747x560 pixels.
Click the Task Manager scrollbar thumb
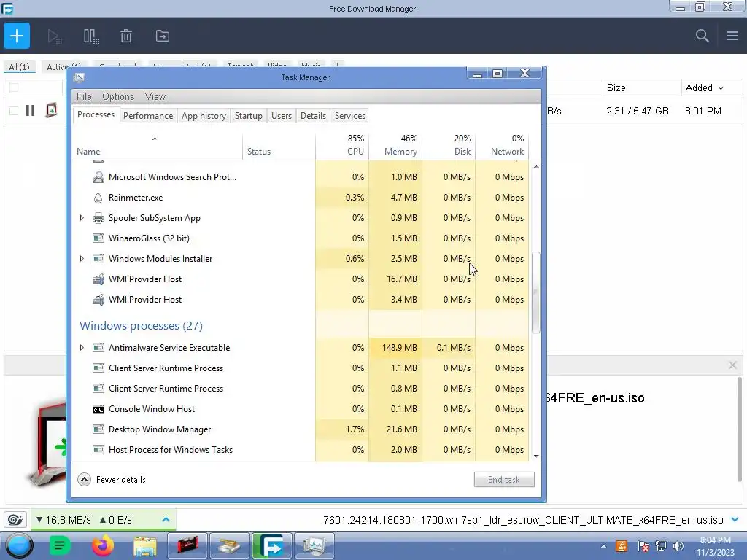click(536, 292)
